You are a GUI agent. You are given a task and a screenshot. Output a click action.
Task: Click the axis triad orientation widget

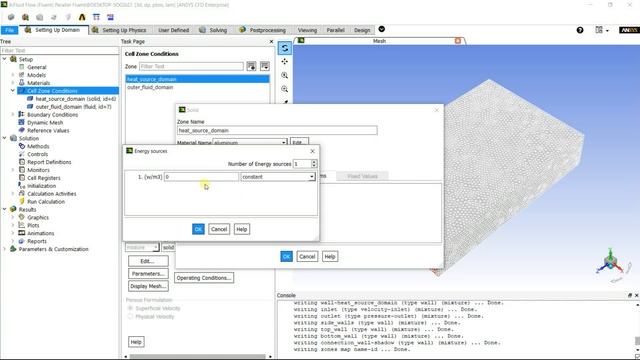(x=611, y=263)
